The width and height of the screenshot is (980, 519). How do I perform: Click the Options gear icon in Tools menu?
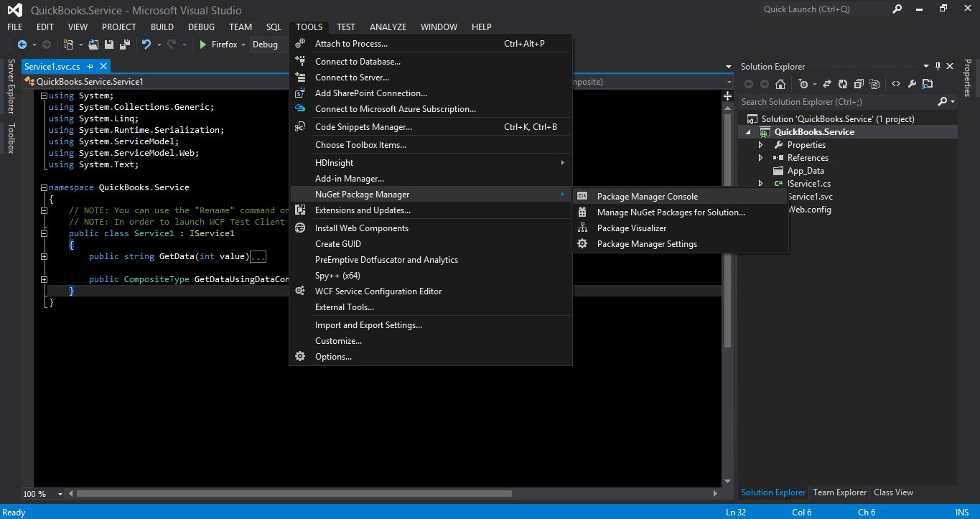[300, 357]
